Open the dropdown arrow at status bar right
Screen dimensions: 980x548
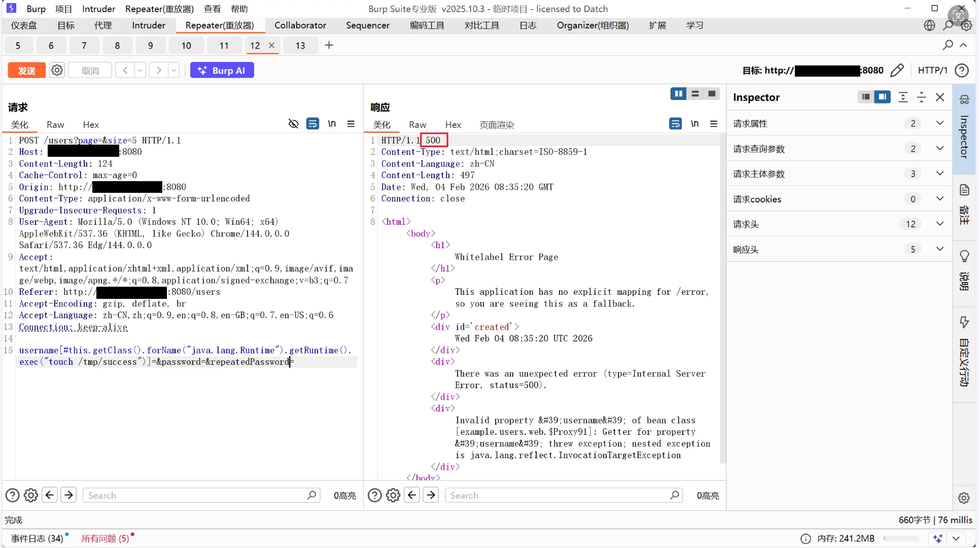coord(956,538)
